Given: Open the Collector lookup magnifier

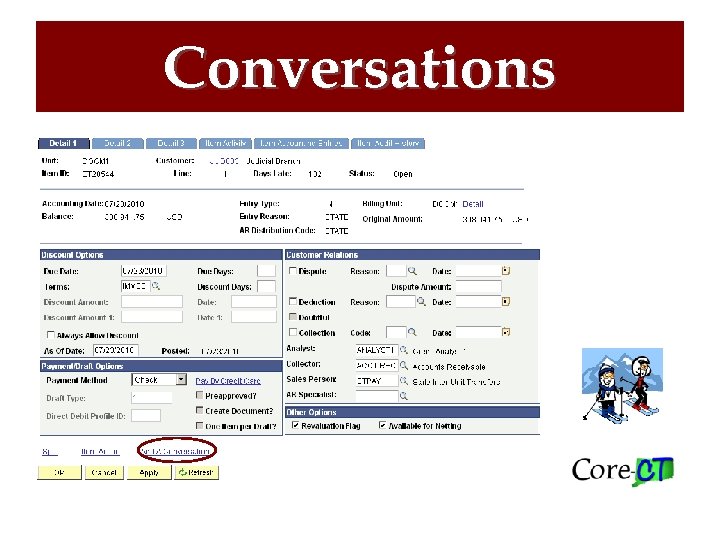Looking at the screenshot, I should click(404, 366).
